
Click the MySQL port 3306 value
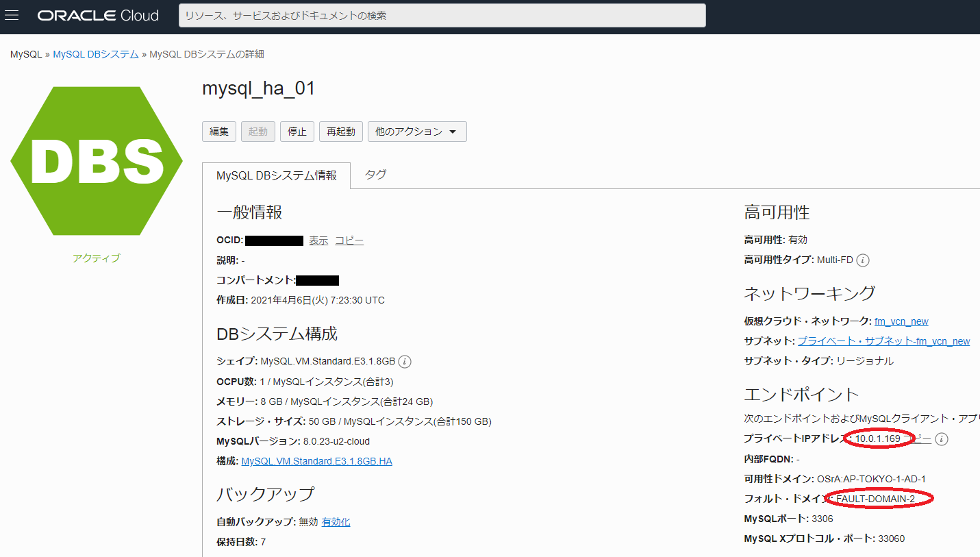tap(822, 519)
